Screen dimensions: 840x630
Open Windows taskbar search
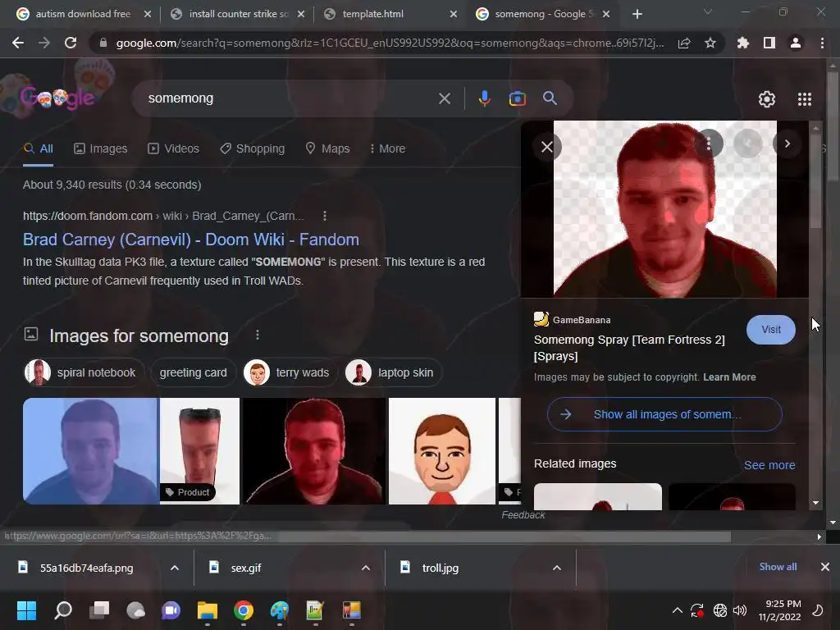click(x=63, y=610)
